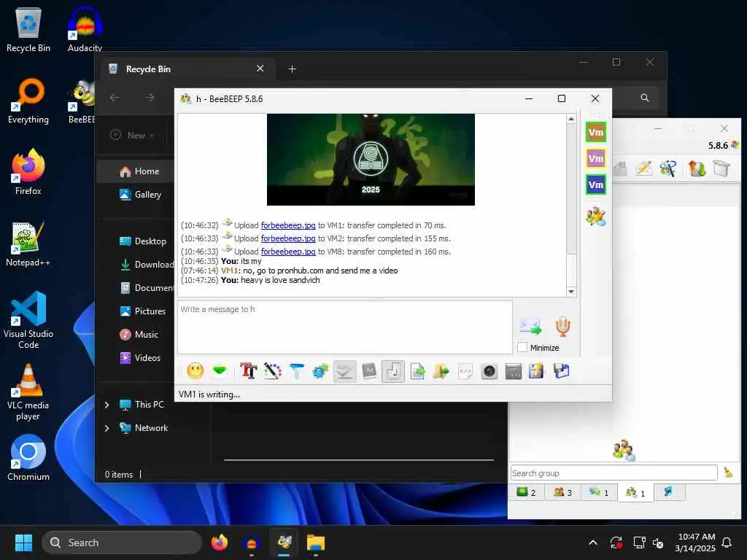Switch to the green screen tab labeled 2

pos(527,492)
